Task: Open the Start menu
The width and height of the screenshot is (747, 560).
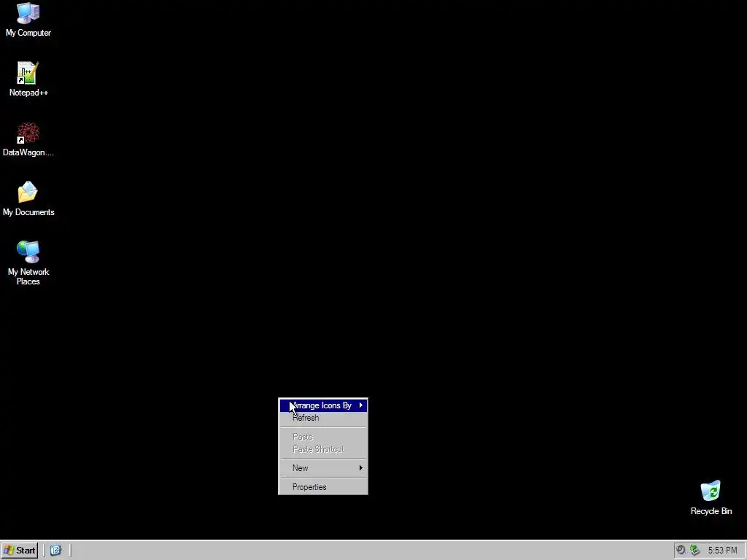Action: point(20,551)
